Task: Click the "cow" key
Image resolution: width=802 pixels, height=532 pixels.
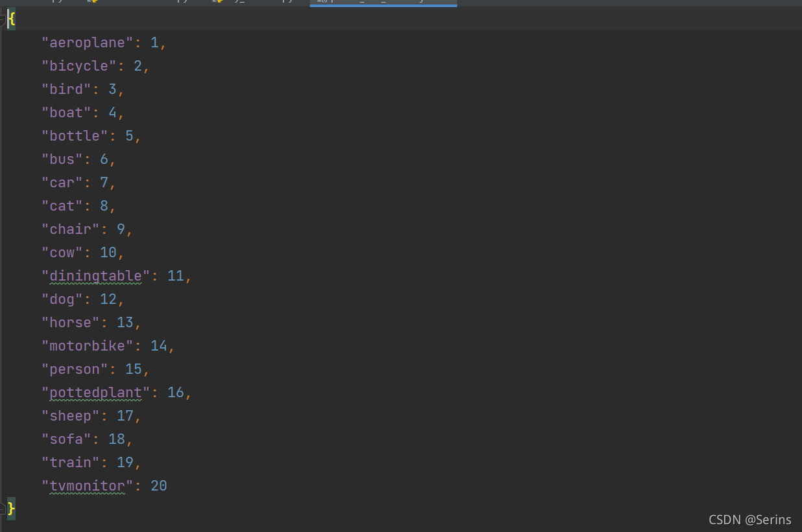Action: pyautogui.click(x=62, y=253)
